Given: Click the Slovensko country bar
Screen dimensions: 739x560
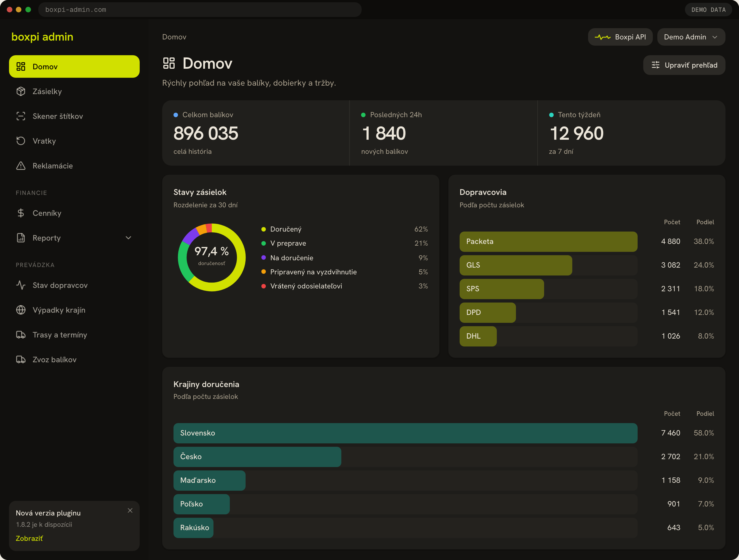Looking at the screenshot, I should coord(405,433).
